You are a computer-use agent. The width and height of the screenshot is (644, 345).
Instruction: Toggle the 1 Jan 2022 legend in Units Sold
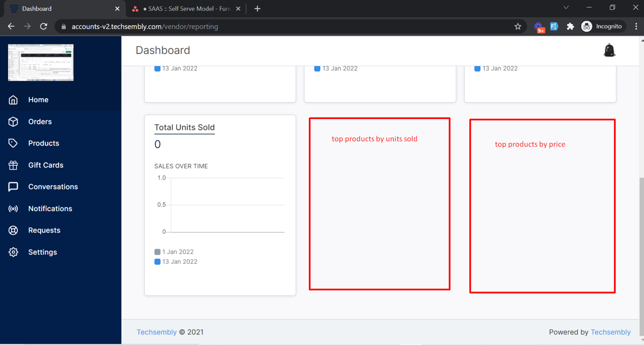click(x=174, y=252)
